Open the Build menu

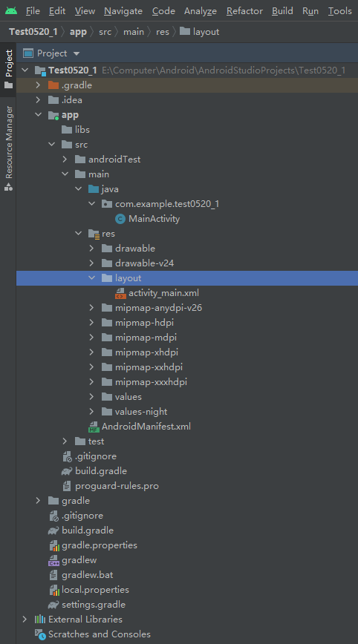pos(282,11)
